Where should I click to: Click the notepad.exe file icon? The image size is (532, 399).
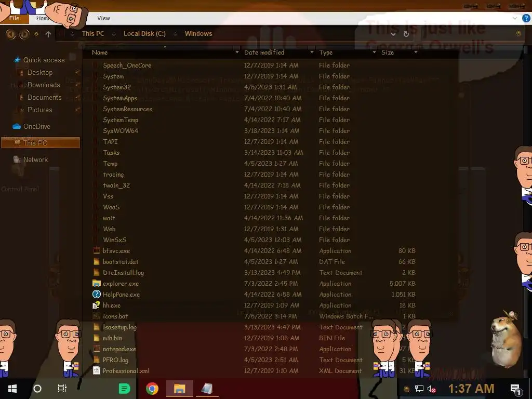pos(97,349)
